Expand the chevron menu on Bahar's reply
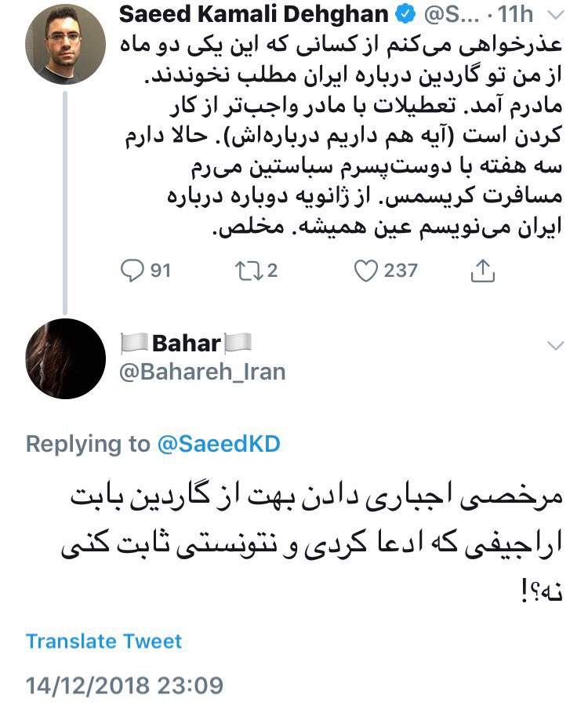 tap(556, 346)
